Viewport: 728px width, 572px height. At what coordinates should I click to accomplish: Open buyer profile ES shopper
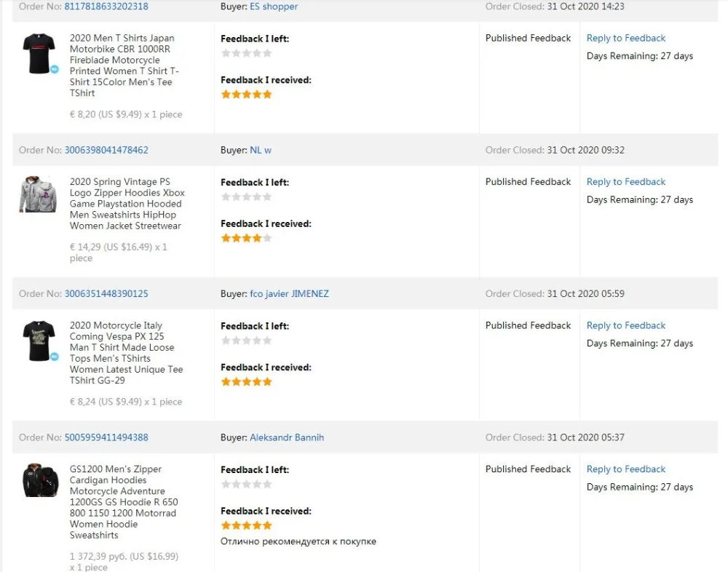(274, 7)
